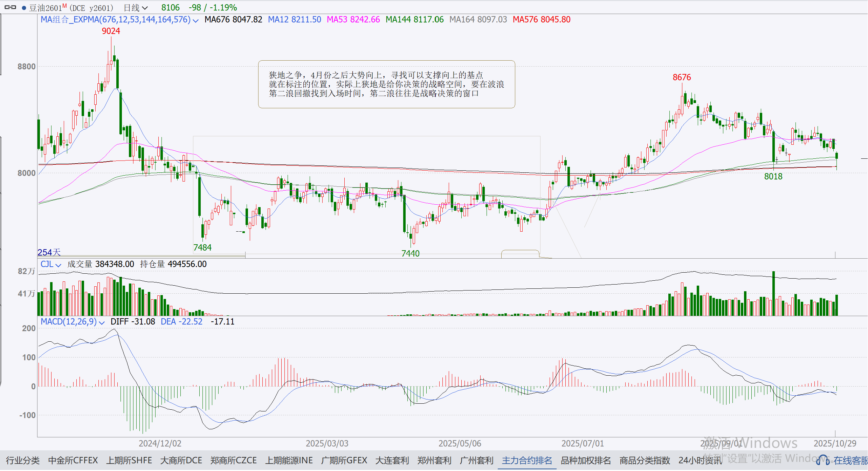868x471 pixels.
Task: Click the contract title 豆油2601
Action: pyautogui.click(x=46, y=7)
